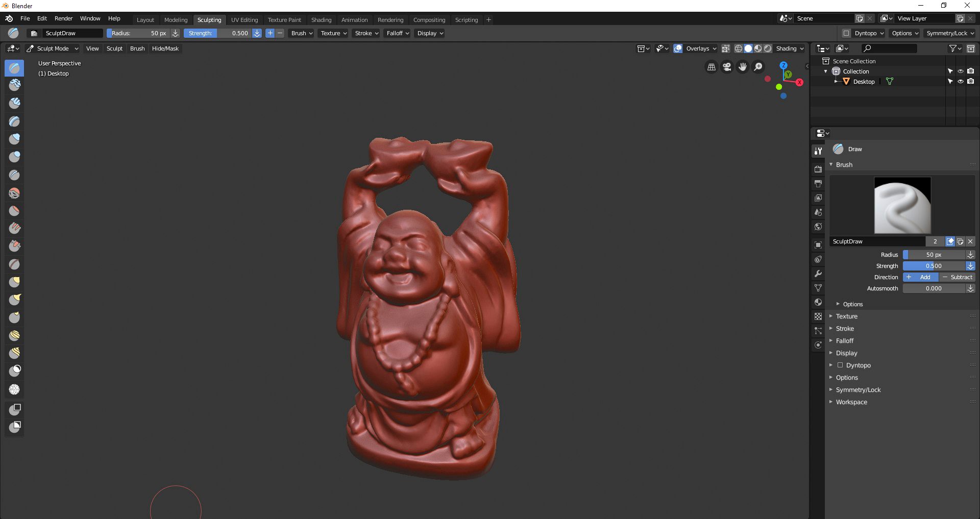Click the zoom view magnifier icon

click(x=758, y=67)
